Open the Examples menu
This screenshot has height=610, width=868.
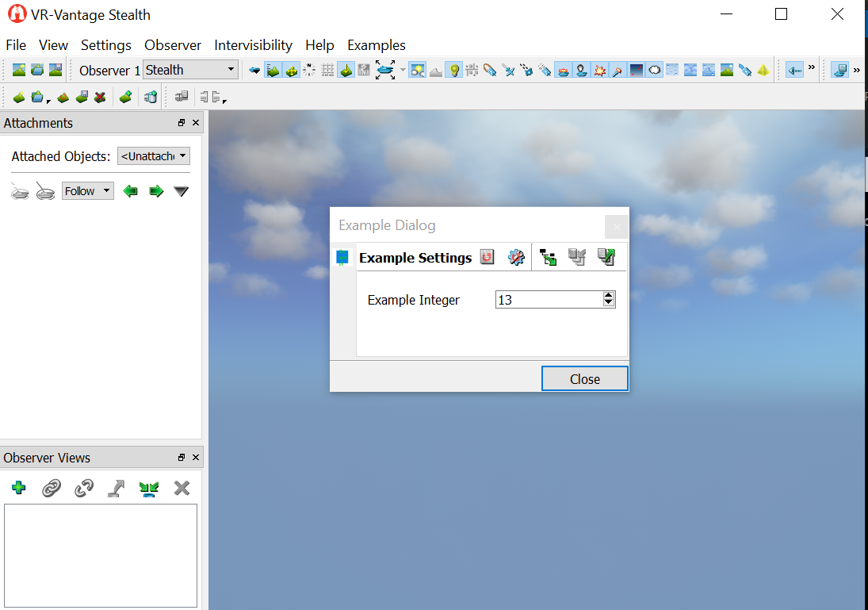tap(377, 45)
